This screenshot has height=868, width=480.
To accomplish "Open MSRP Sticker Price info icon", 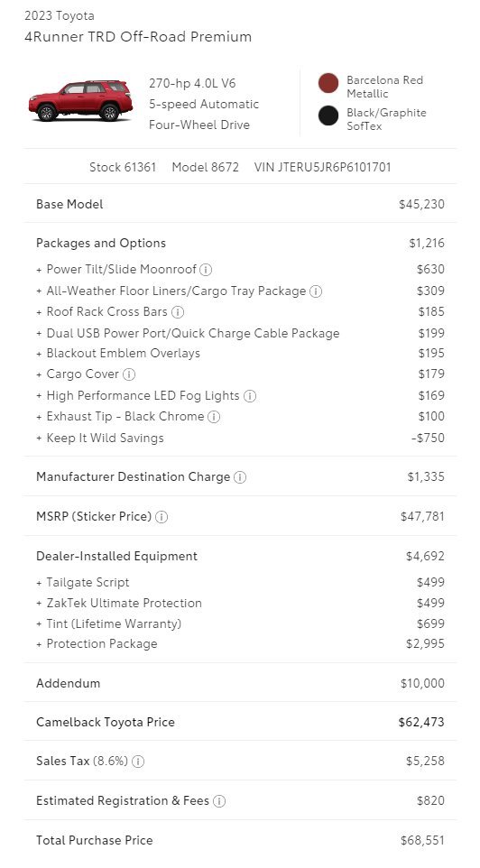I will pyautogui.click(x=162, y=517).
